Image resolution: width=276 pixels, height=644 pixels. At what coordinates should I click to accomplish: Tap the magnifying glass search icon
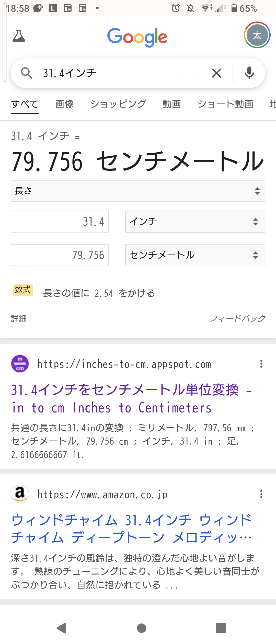[27, 73]
